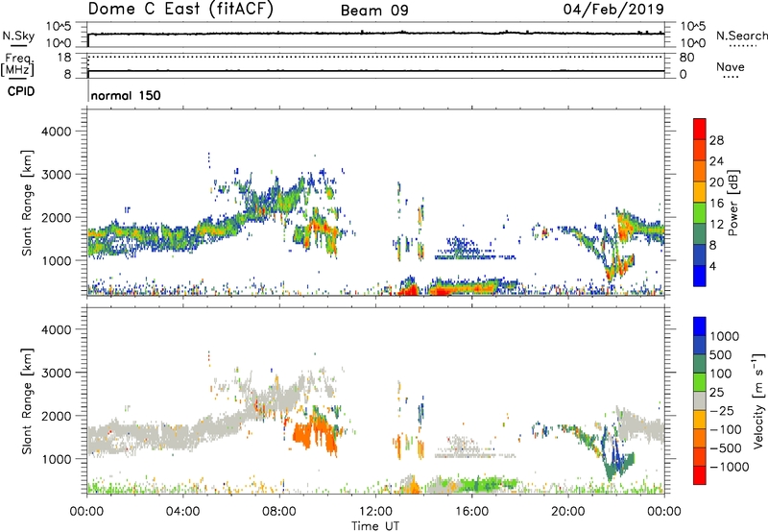Click the '28' tick on Power color bar
This screenshot has height=532, width=768.
pos(716,140)
